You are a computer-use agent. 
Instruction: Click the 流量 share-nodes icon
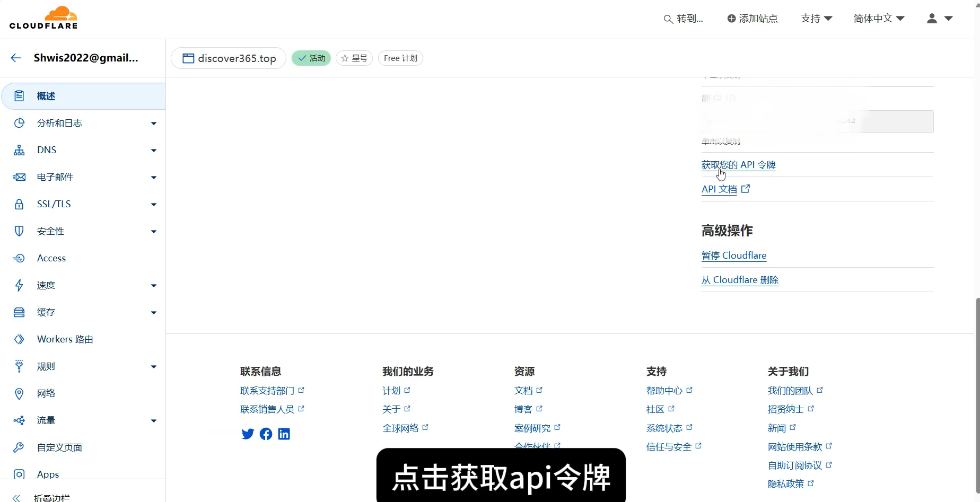point(19,420)
